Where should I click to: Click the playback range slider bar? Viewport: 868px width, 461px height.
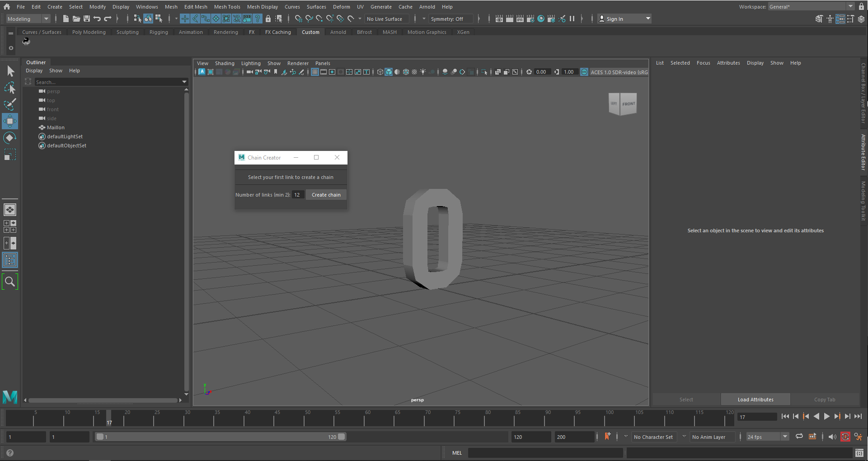pyautogui.click(x=221, y=437)
